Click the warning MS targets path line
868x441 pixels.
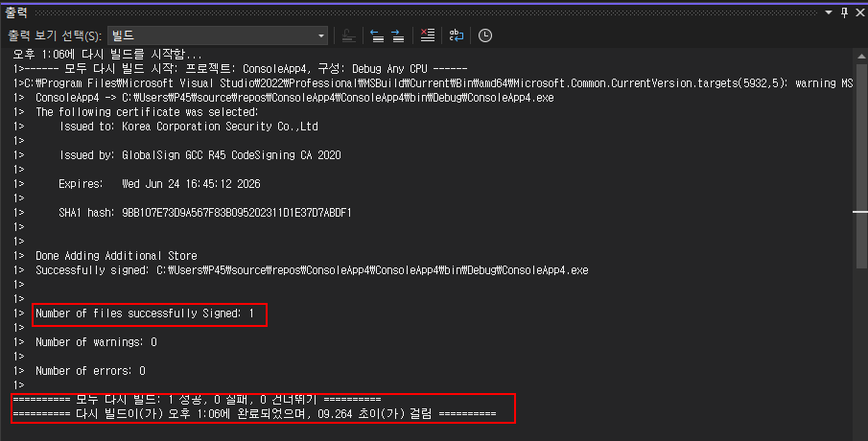tap(432, 83)
